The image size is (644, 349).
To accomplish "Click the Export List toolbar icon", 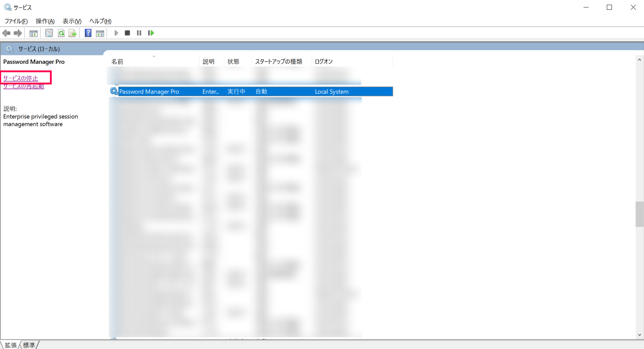I will click(x=73, y=33).
